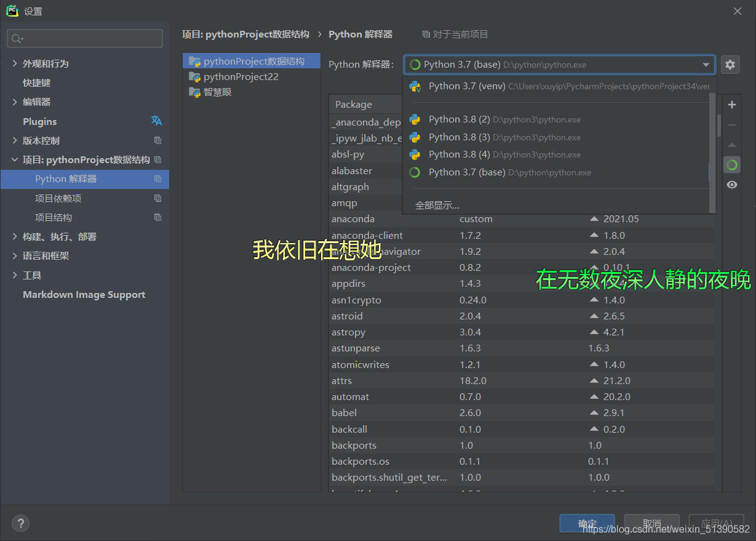
Task: Toggle show early releases eye icon
Action: 732,185
